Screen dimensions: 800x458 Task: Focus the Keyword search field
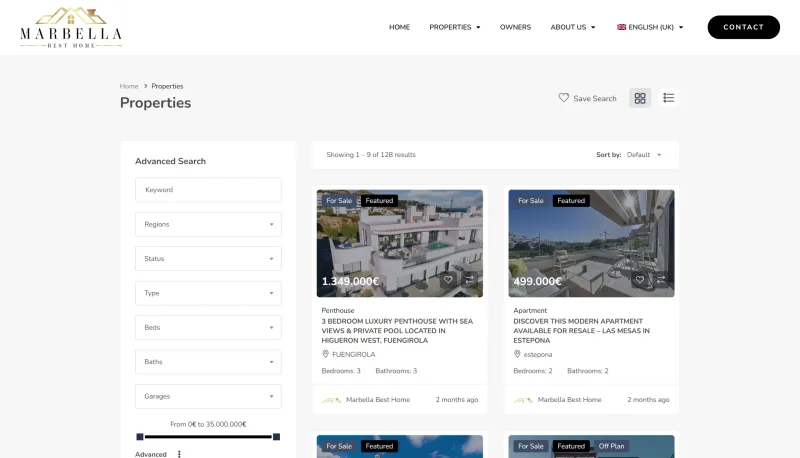[x=208, y=190]
